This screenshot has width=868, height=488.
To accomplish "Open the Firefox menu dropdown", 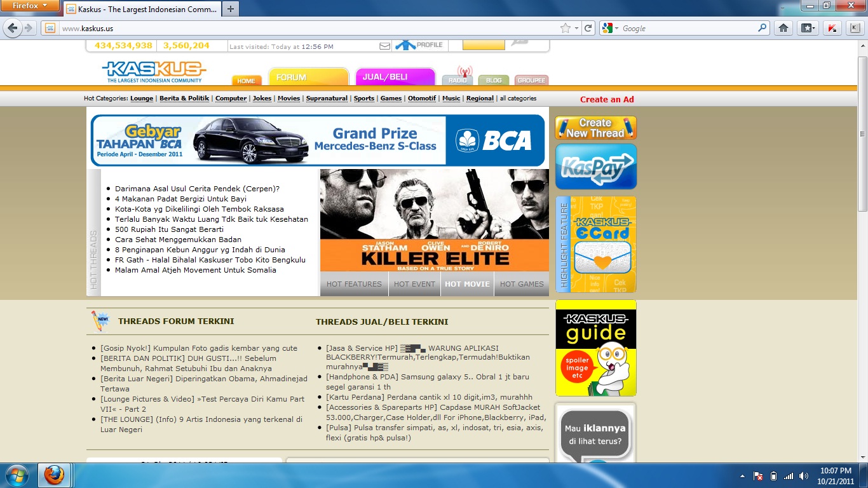I will 30,6.
